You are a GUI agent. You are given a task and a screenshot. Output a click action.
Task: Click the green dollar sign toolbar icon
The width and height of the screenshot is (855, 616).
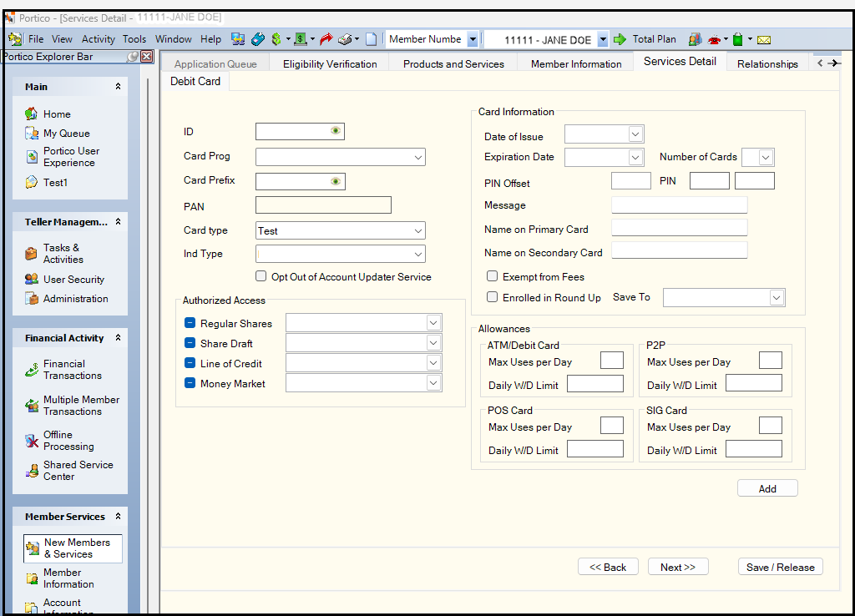tap(276, 39)
